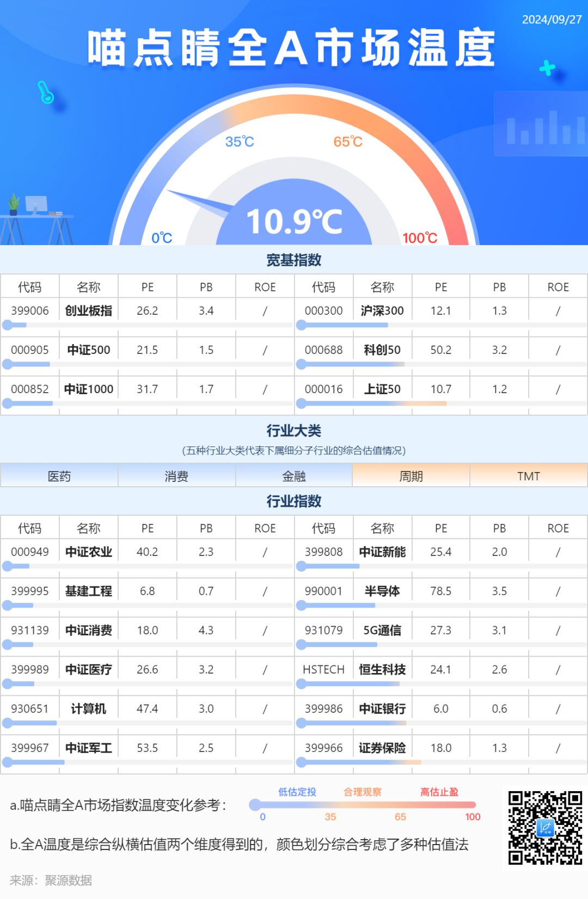Click the 100℃ gauge label
588x899 pixels.
(420, 238)
